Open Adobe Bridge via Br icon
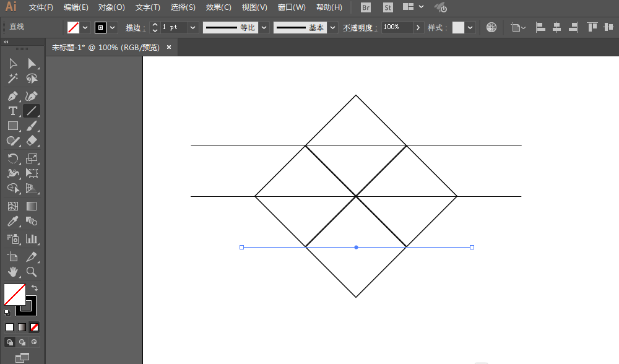Image resolution: width=619 pixels, height=364 pixels. click(366, 7)
